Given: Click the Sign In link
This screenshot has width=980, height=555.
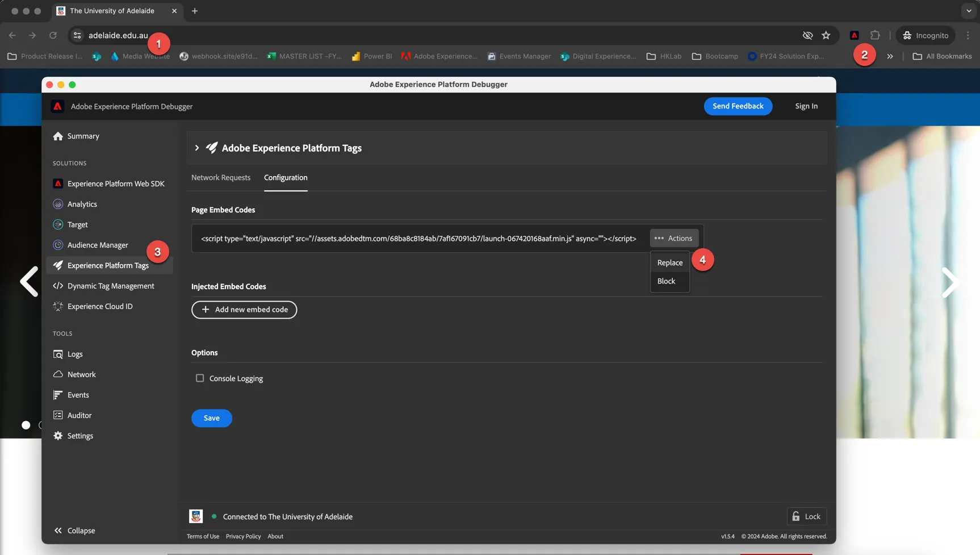Looking at the screenshot, I should click(806, 106).
